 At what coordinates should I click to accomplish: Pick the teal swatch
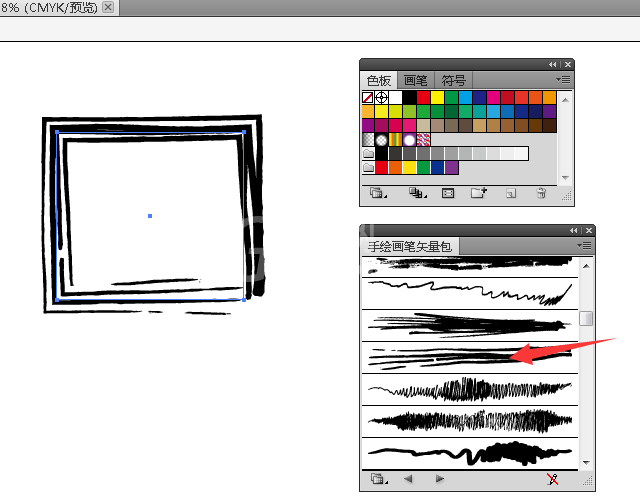tap(479, 111)
